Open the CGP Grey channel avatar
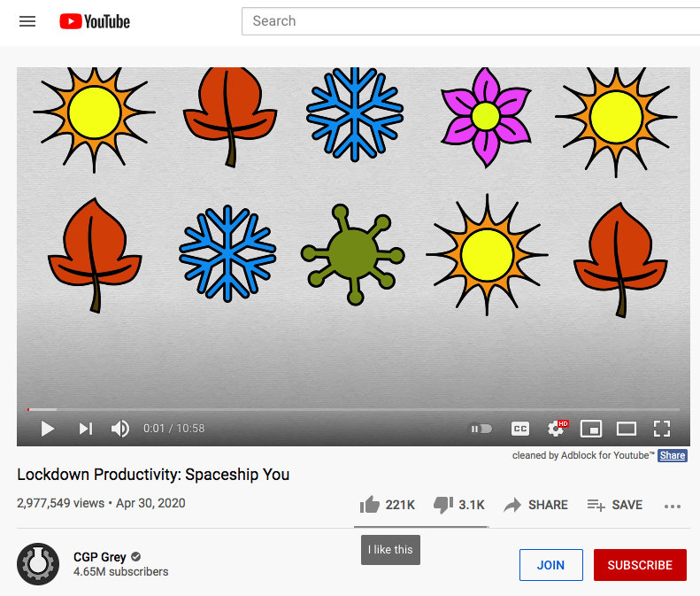Screen dimensions: 700x596 38,564
